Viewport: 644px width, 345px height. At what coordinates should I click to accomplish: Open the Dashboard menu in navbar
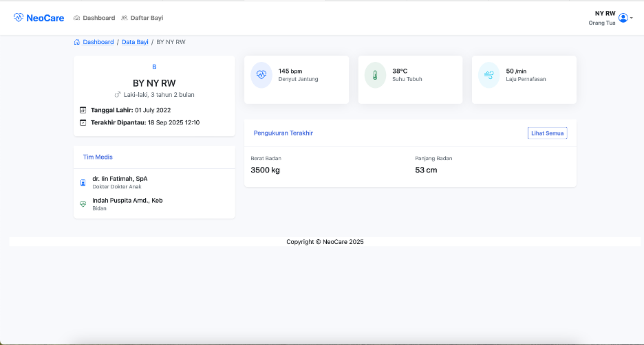94,18
